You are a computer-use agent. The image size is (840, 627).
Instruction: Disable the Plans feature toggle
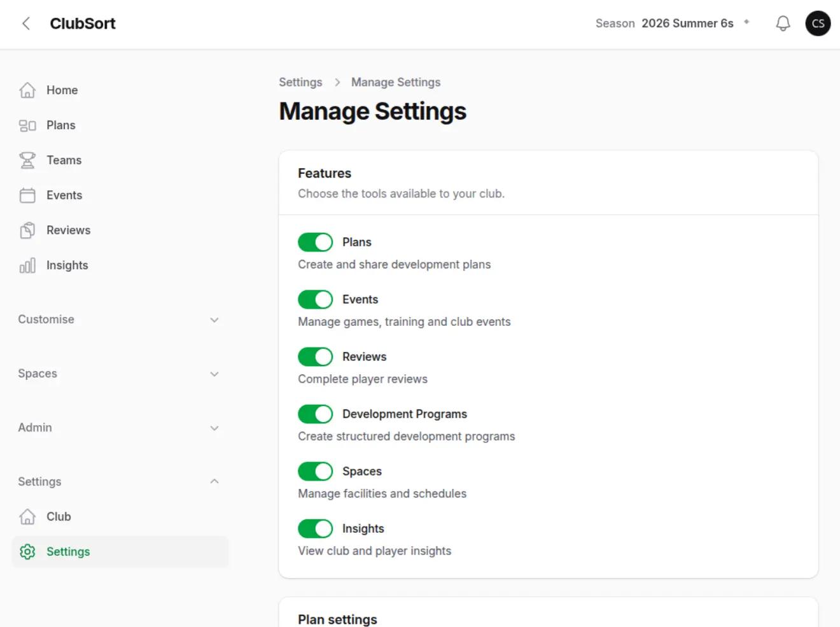coord(316,242)
